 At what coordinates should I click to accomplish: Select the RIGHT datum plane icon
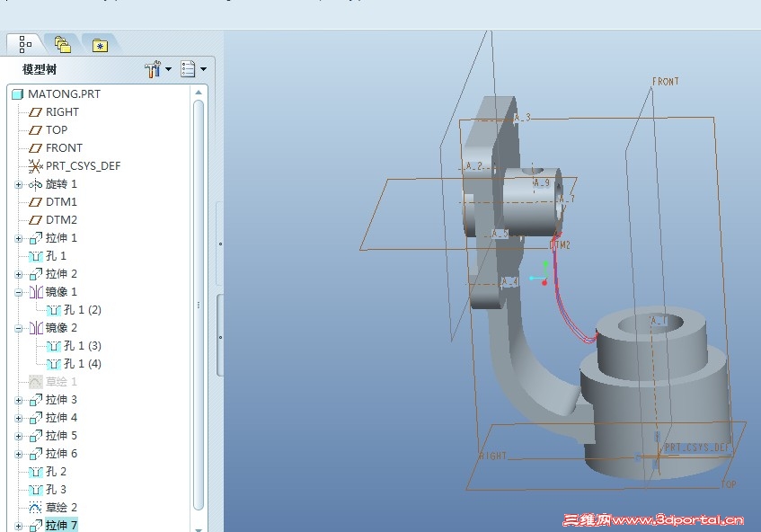click(35, 112)
